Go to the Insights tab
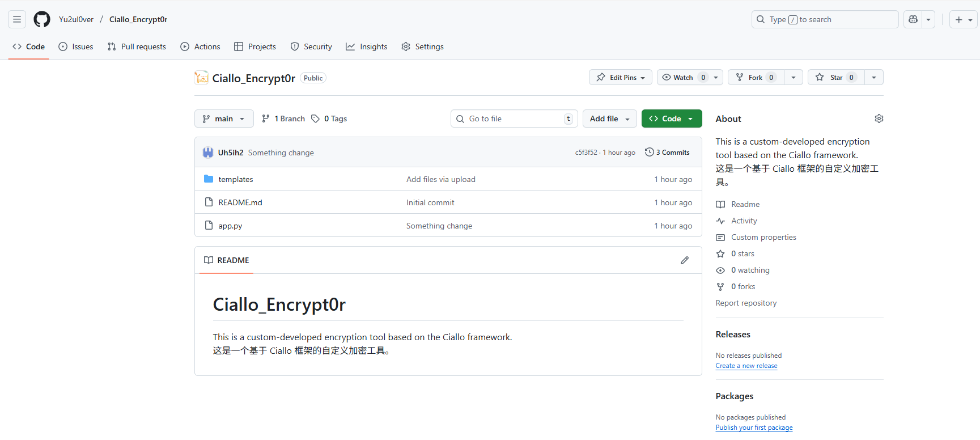 (x=367, y=46)
